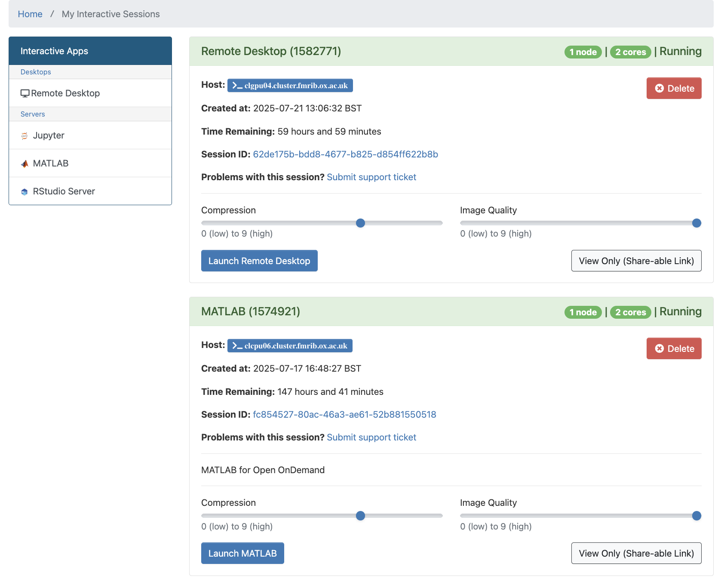Screen dimensions: 721x588
Task: Click the MATLAB logo icon in sidebar
Action: tap(25, 164)
